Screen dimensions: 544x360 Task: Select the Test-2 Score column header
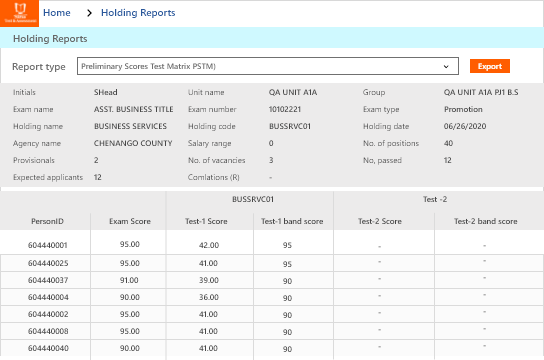[380, 221]
